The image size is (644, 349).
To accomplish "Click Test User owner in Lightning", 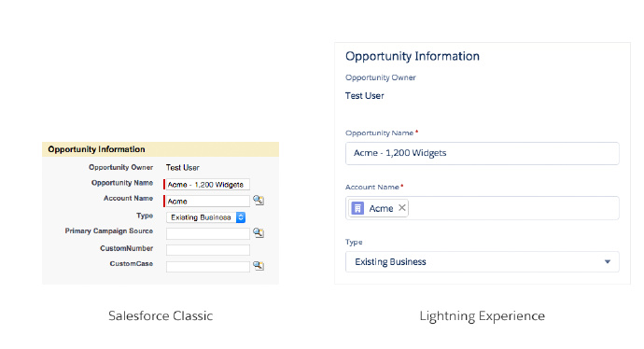I will [x=365, y=96].
